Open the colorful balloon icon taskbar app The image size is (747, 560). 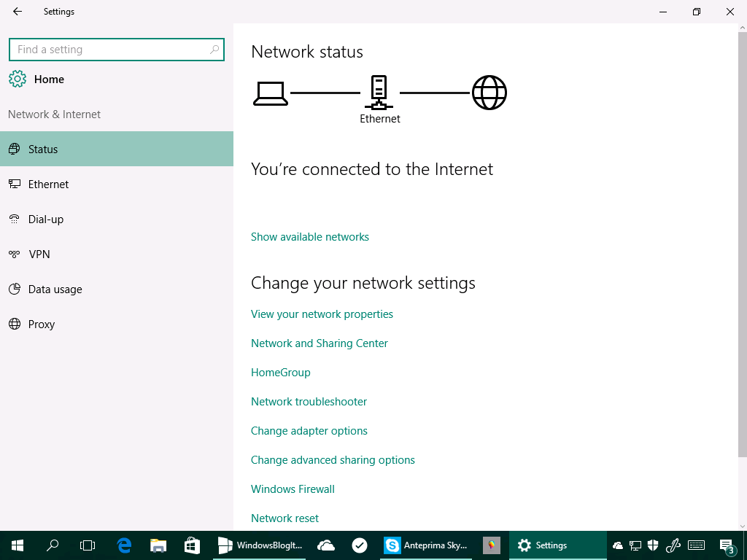(x=492, y=545)
